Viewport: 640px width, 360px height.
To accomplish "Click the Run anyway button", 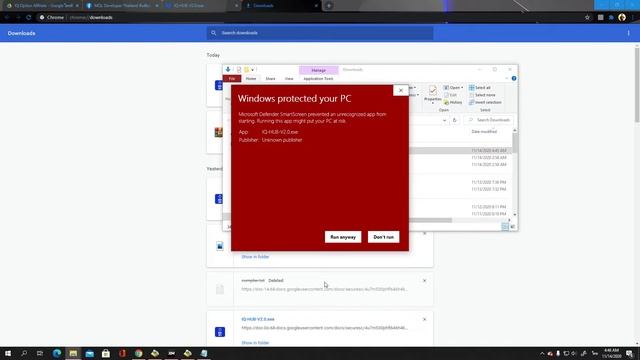I will point(343,237).
